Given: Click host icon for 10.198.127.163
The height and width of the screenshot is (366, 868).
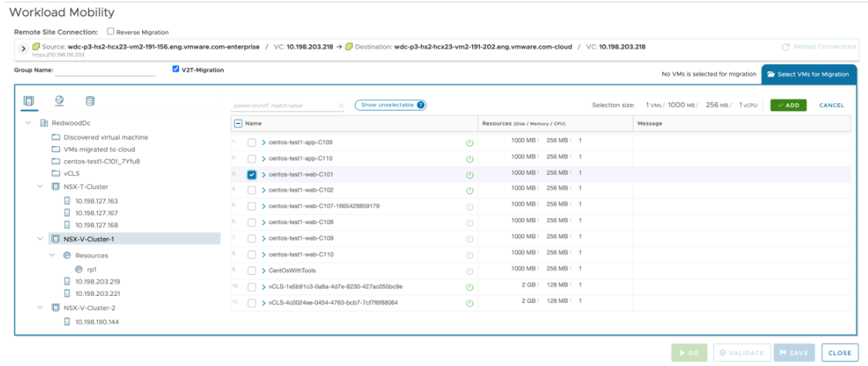Looking at the screenshot, I should tap(67, 201).
